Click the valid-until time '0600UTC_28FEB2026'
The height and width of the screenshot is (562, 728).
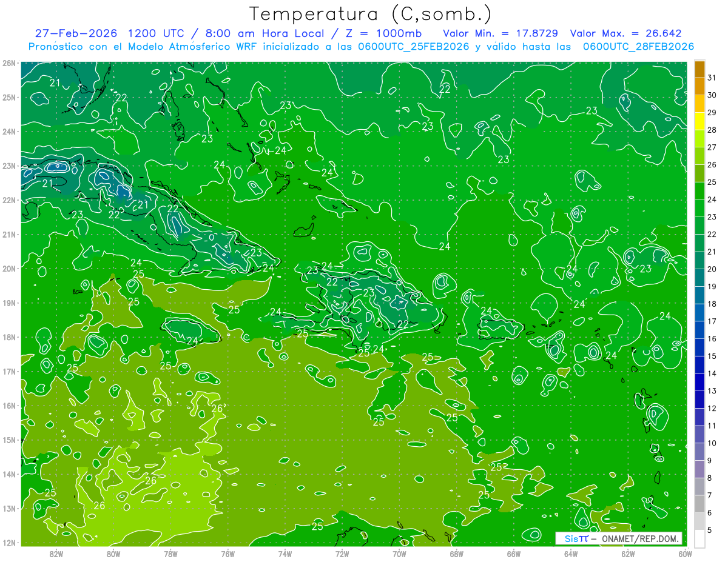638,47
